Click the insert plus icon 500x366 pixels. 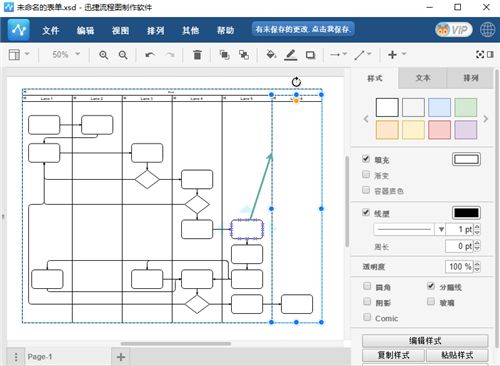[393, 55]
